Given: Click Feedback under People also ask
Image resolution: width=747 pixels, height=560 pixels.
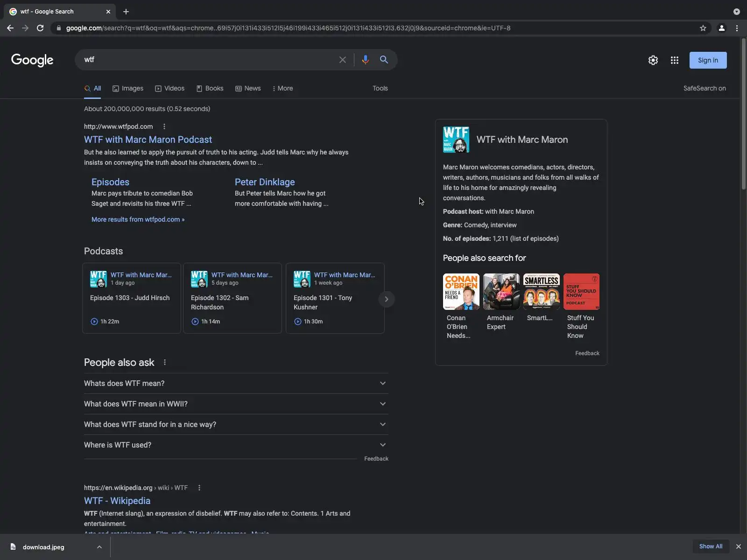Looking at the screenshot, I should tap(376, 459).
